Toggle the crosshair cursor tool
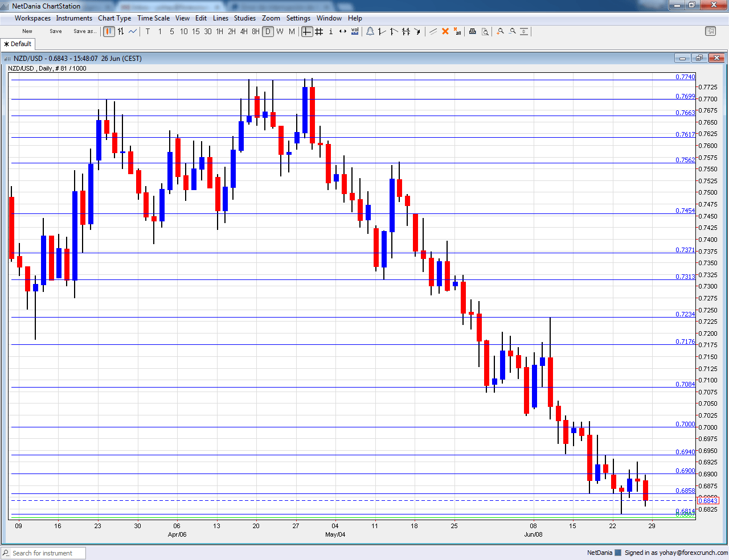Viewport: 729px width, 560px height. (x=307, y=31)
